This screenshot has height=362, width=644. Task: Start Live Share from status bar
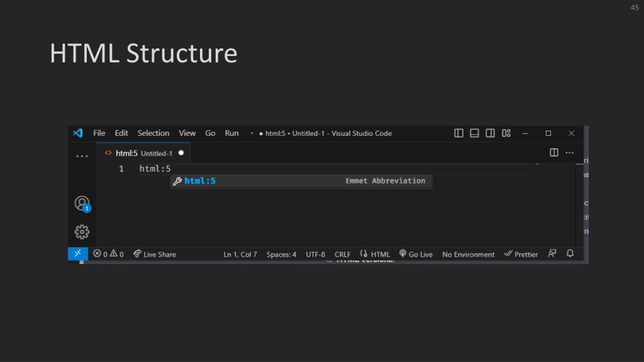155,254
